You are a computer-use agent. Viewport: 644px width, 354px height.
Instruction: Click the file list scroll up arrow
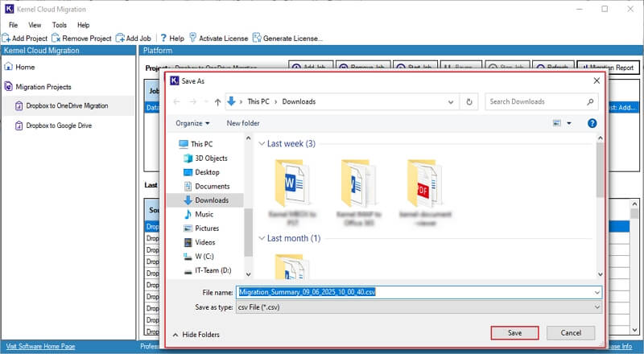pos(600,138)
